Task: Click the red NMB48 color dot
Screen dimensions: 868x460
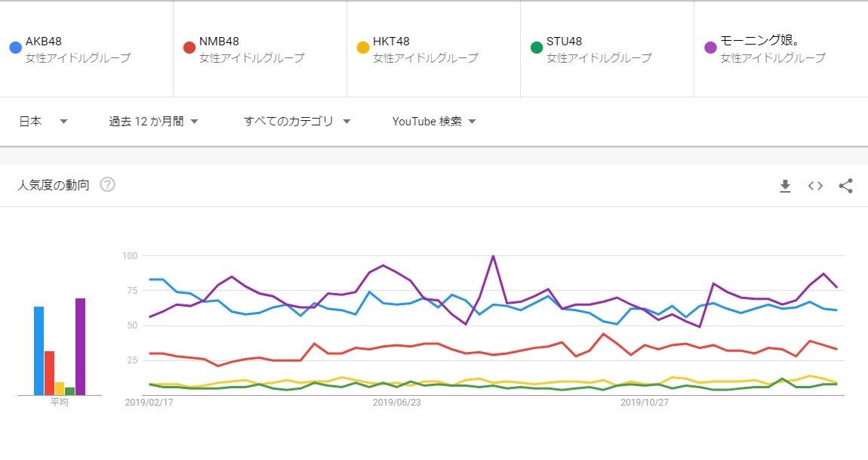Action: (189, 48)
